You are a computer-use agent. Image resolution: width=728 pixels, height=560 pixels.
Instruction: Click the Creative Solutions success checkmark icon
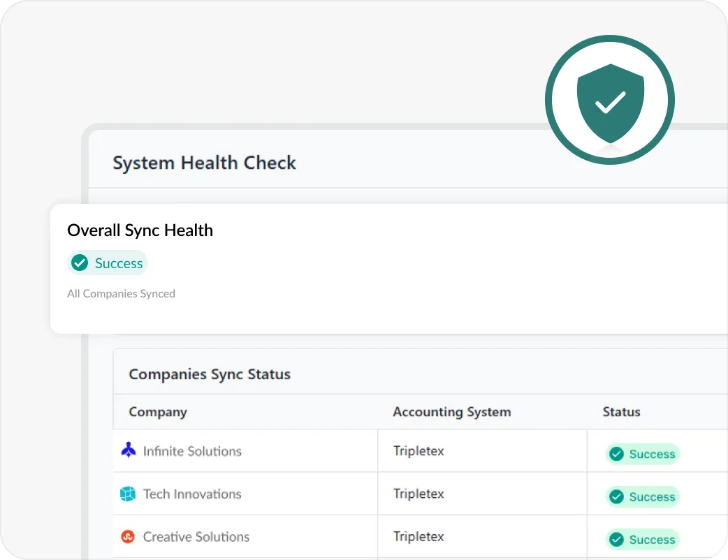617,540
